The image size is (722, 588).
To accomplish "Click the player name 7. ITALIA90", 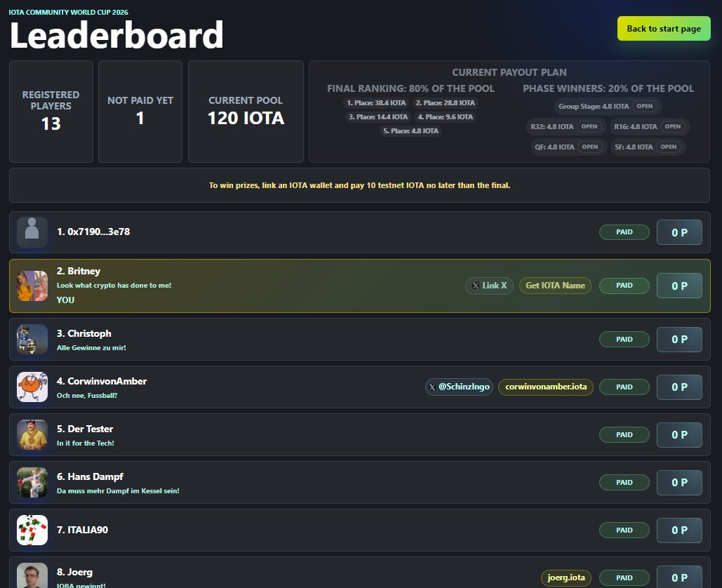I will tap(82, 530).
